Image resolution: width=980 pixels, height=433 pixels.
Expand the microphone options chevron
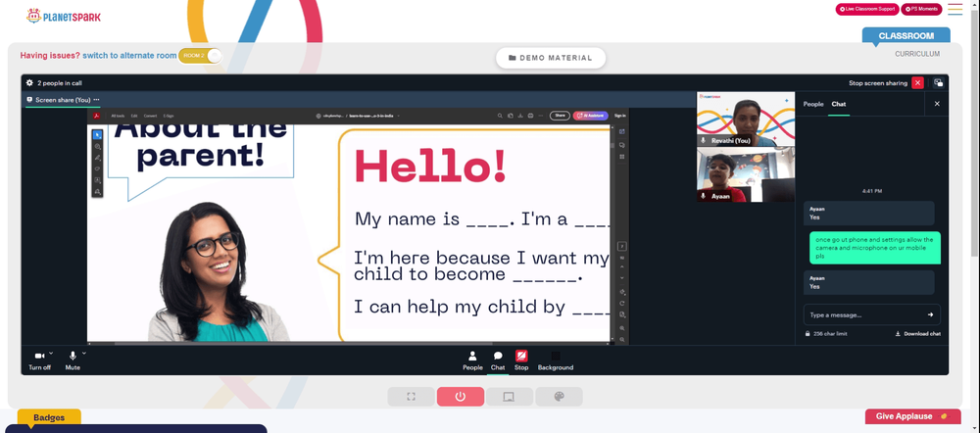[x=84, y=353]
